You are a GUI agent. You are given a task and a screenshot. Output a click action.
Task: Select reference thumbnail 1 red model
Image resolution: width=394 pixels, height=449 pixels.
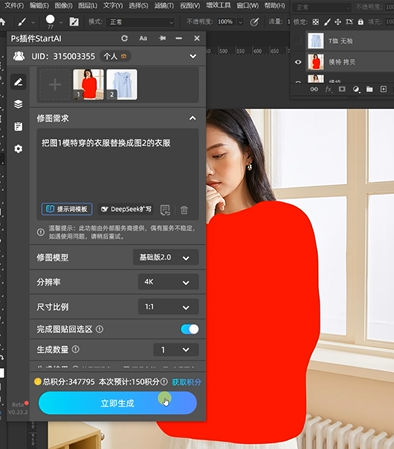pos(88,85)
